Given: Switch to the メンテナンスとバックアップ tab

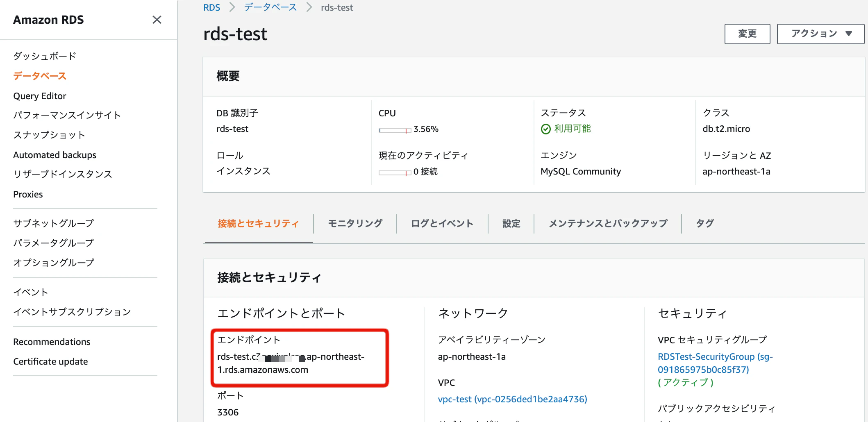Looking at the screenshot, I should (608, 223).
